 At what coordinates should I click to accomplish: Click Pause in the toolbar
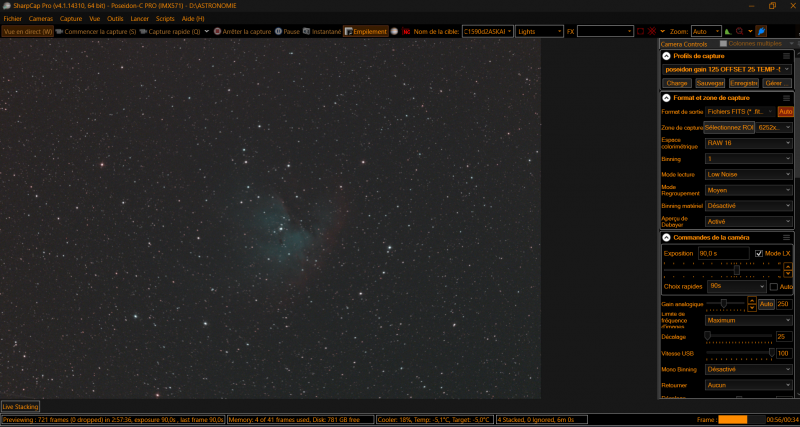click(287, 31)
